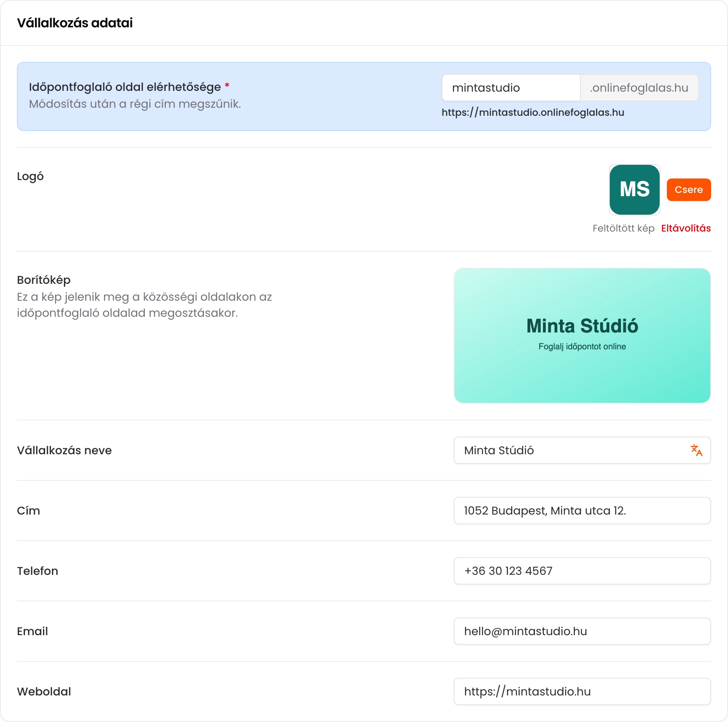Click the Cím address input field
This screenshot has height=722, width=728.
pyautogui.click(x=582, y=511)
